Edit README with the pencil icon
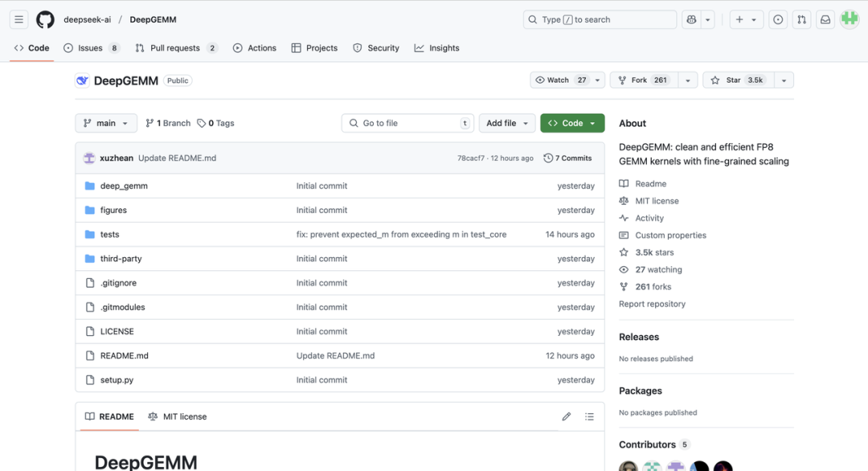The width and height of the screenshot is (868, 471). point(566,417)
